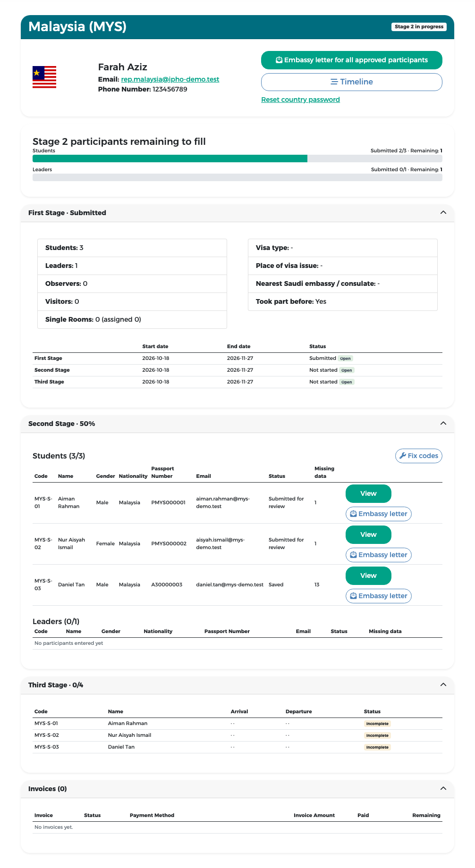Collapse the Invoices section chevron
475x868 pixels.
pos(443,789)
